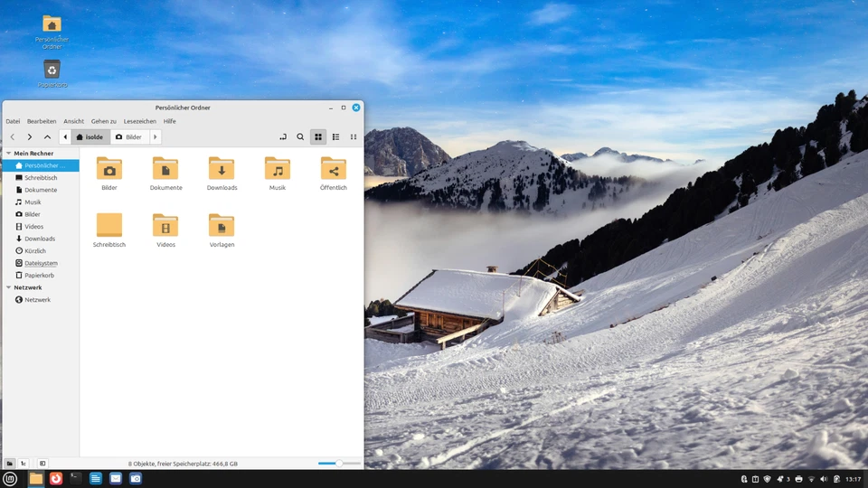
Task: Open the Bearbeiten menu
Action: [42, 121]
